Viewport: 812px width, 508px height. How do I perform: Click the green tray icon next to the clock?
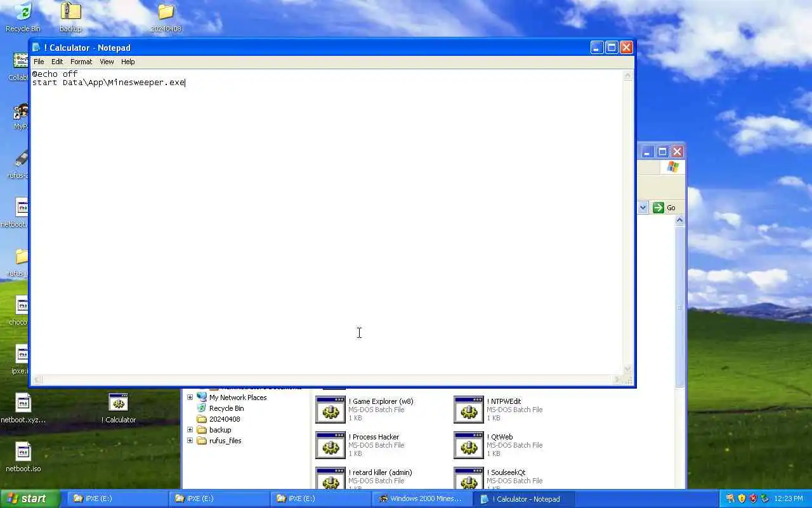[x=764, y=498]
